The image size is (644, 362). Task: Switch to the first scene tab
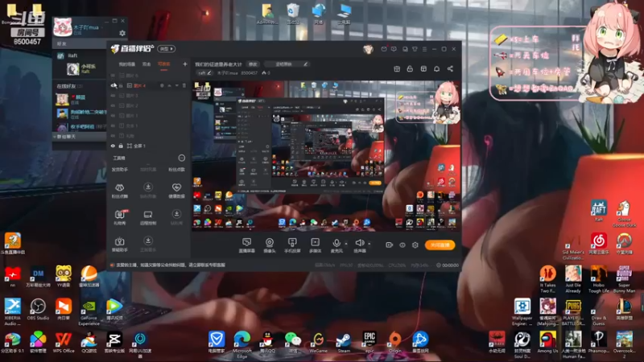[x=127, y=64]
